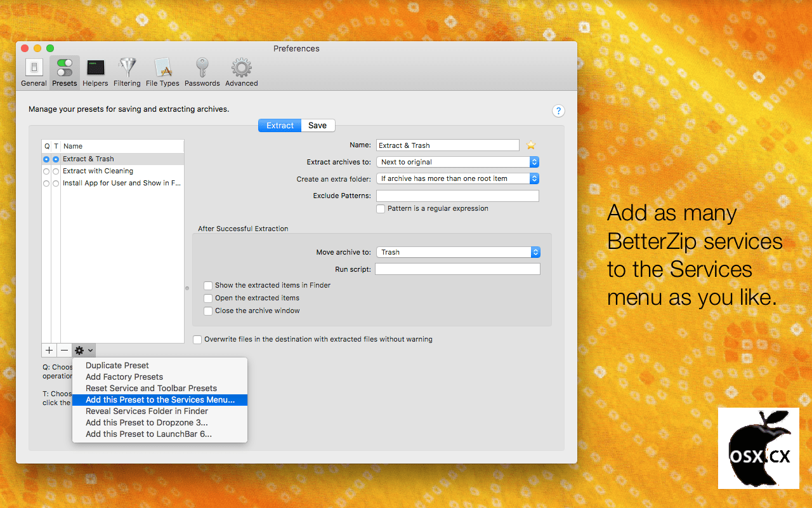Open the File Types pane
Screen dimensions: 812x508
(x=162, y=72)
